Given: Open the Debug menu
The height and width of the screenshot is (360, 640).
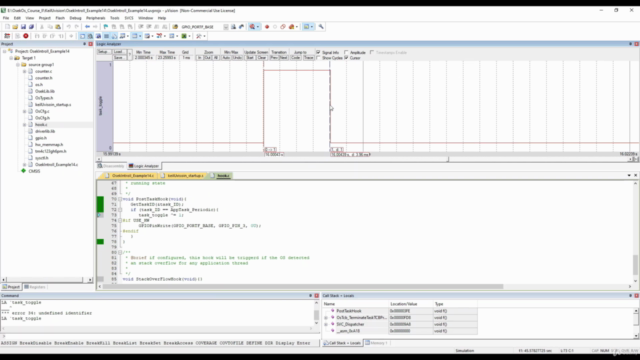Looking at the screenshot, I should pos(75,18).
